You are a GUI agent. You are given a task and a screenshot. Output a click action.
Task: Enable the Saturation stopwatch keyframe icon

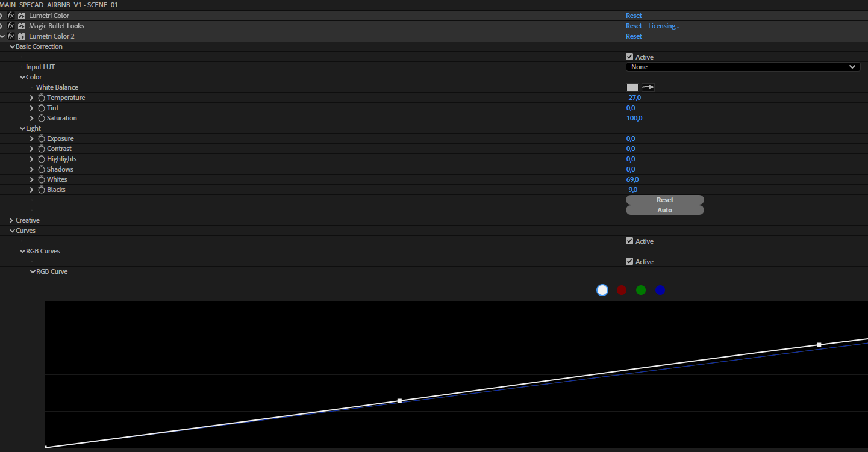(42, 118)
